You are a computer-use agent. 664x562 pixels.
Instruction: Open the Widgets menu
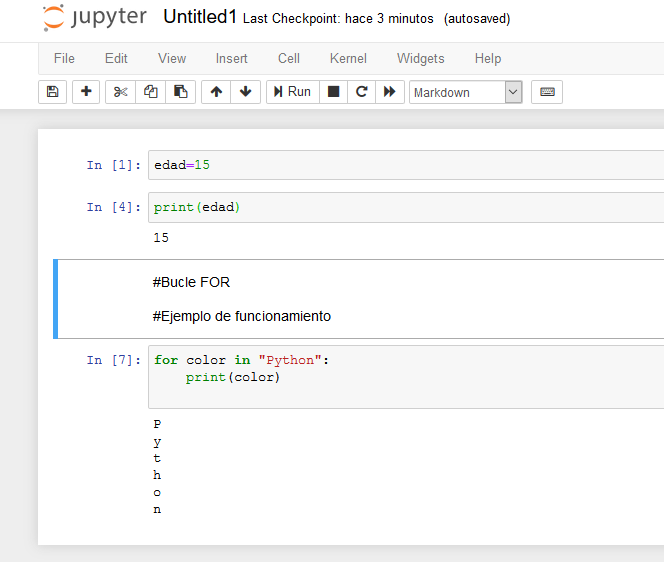tap(421, 58)
